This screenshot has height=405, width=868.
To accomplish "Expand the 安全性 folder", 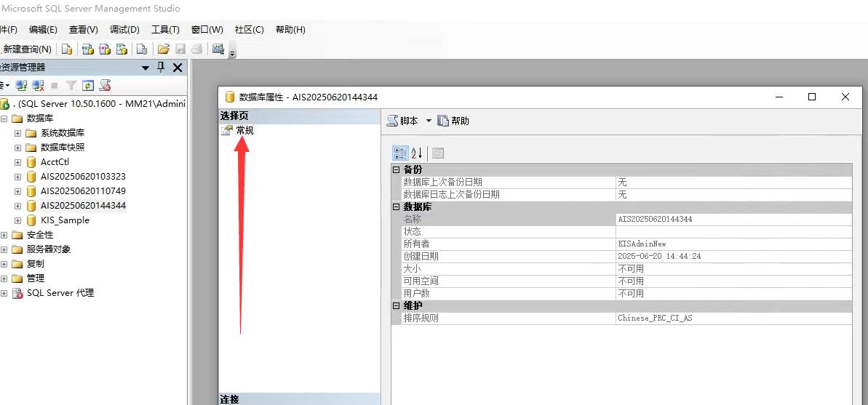I will tap(4, 235).
